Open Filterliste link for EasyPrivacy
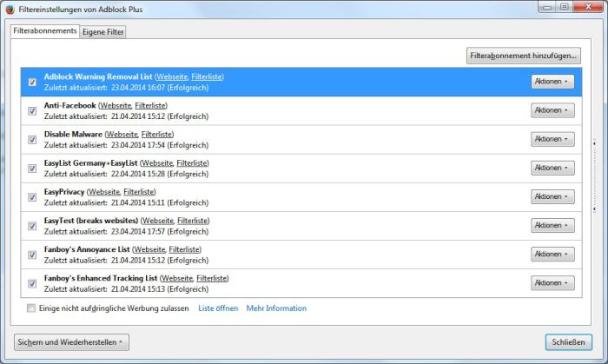The height and width of the screenshot is (364, 608). 139,192
